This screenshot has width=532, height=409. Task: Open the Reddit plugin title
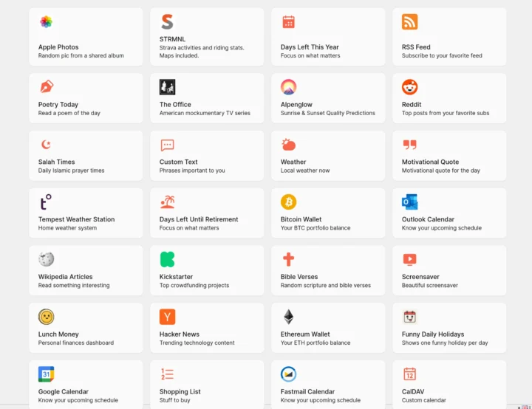click(x=412, y=104)
